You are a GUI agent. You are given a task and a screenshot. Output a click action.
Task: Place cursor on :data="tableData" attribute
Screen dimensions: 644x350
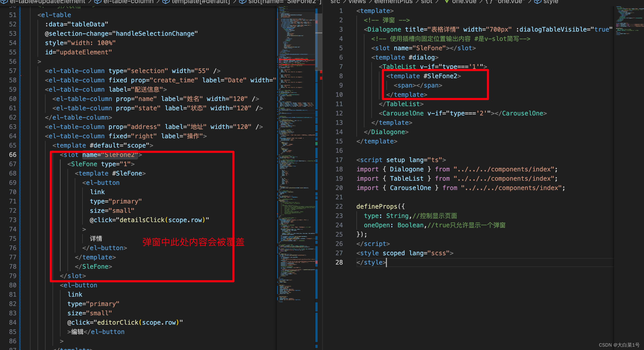[x=77, y=24]
